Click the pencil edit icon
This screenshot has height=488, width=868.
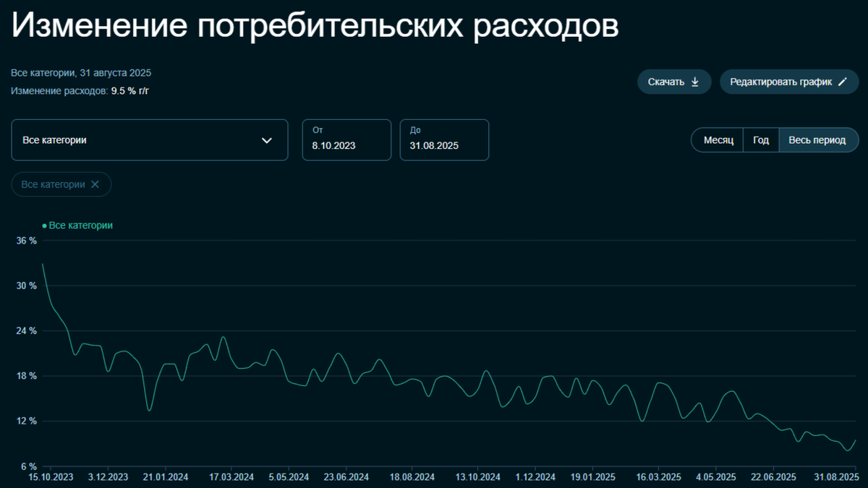(x=842, y=82)
